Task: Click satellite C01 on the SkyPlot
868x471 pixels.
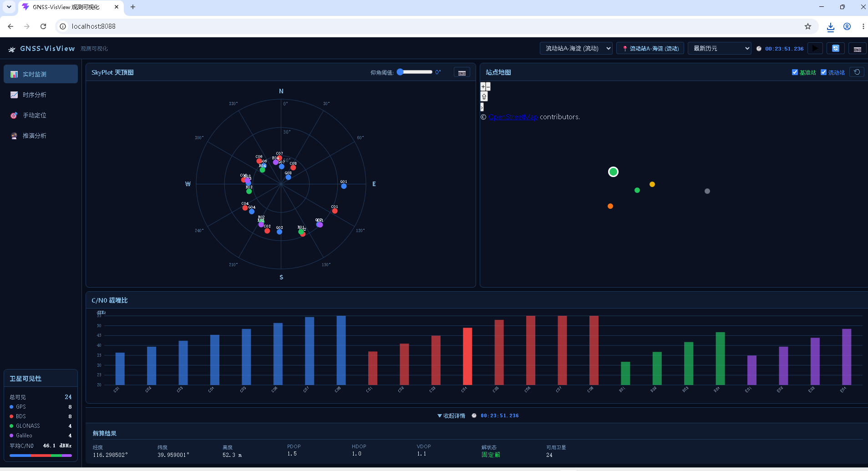Action: [x=335, y=211]
